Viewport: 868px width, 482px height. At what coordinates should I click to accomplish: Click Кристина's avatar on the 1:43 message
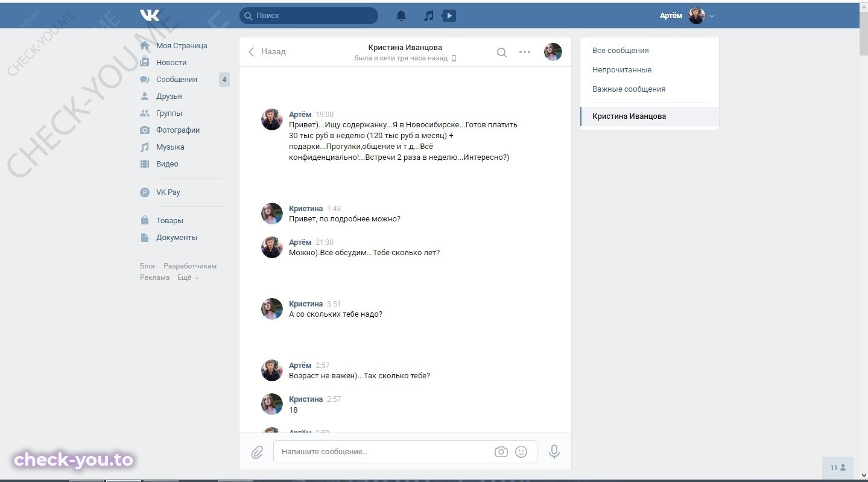272,214
